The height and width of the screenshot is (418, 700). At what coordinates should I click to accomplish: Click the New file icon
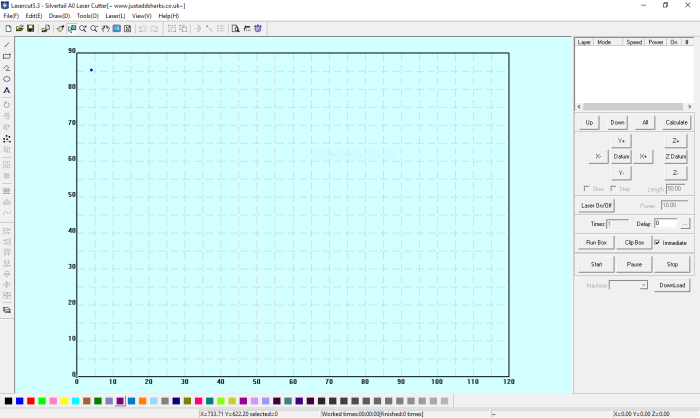(x=7, y=28)
